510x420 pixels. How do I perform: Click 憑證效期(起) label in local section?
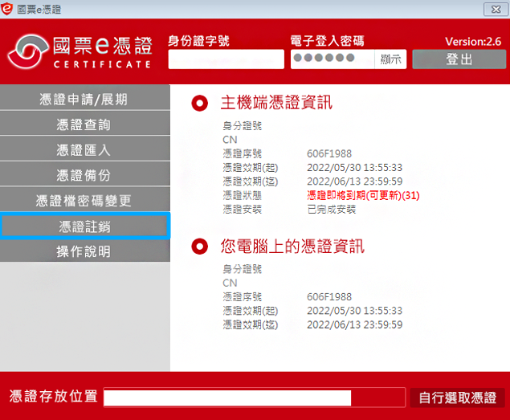pyautogui.click(x=250, y=311)
